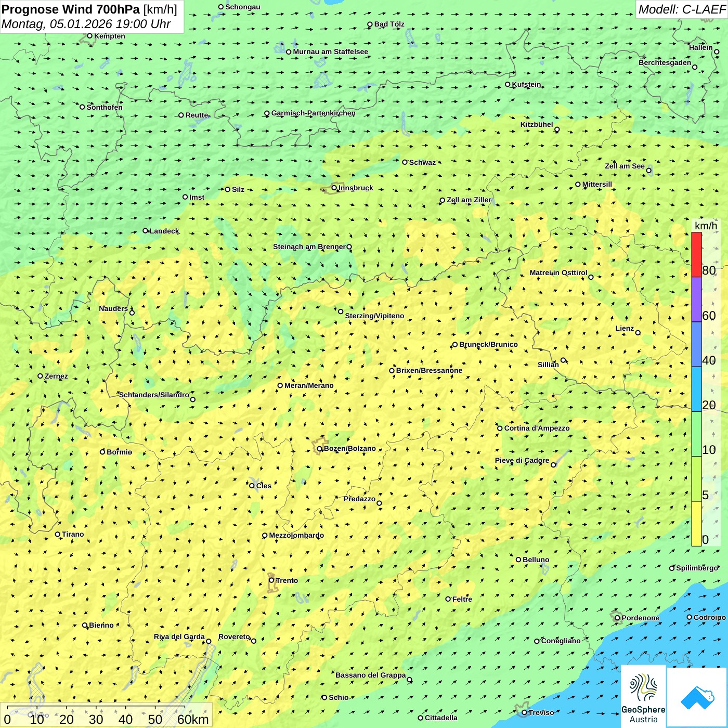The height and width of the screenshot is (728, 728).
Task: Click the 'Montag, 05.01.2026 19:00 Uhr' date text
Action: click(86, 24)
